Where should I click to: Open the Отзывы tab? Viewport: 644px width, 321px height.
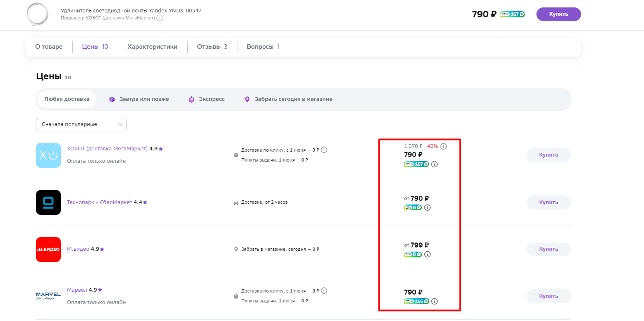[212, 47]
